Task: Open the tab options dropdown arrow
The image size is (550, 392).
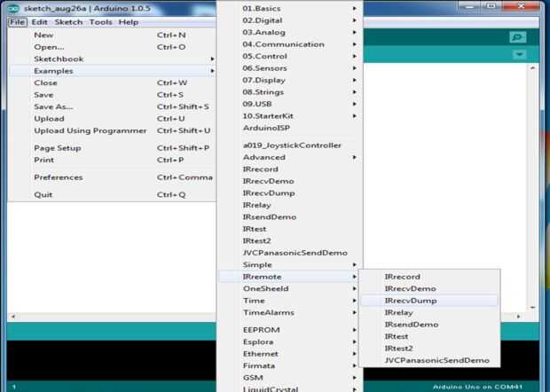Action: (519, 54)
